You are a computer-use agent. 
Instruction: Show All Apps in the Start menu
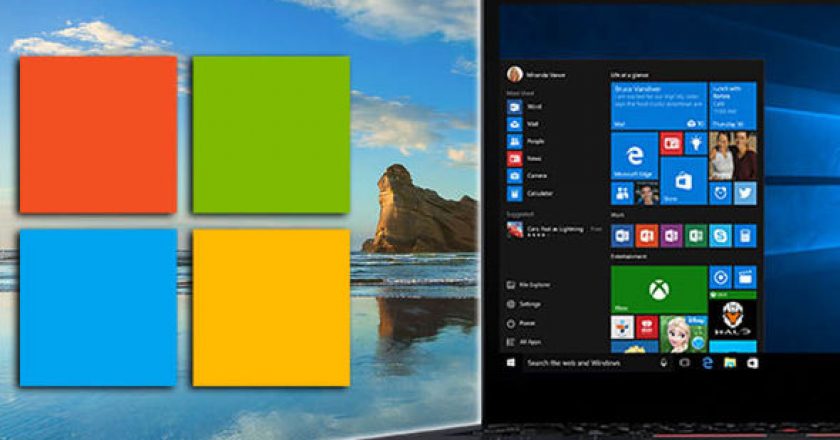point(524,342)
